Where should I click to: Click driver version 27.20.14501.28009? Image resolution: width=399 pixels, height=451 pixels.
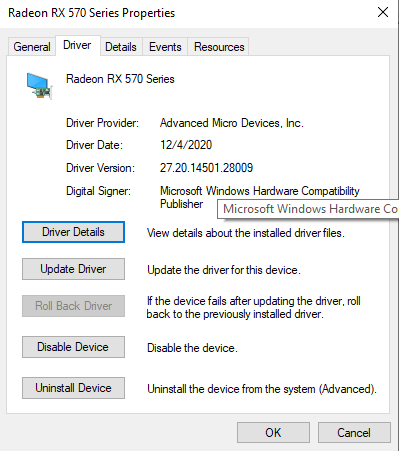[x=206, y=168]
